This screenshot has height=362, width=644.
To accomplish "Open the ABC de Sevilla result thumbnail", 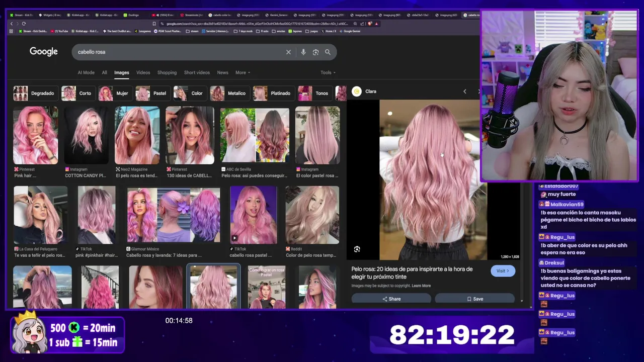I will (255, 135).
